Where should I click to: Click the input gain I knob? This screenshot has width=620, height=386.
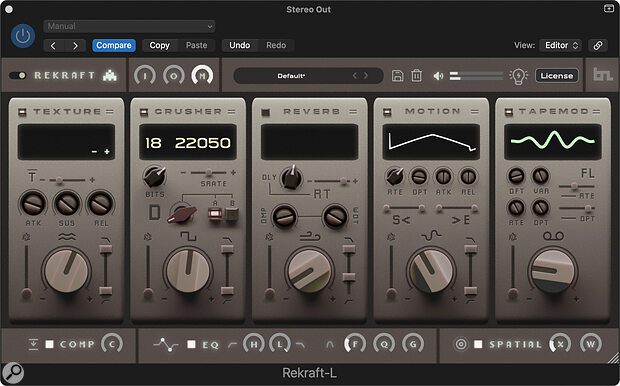coord(145,76)
